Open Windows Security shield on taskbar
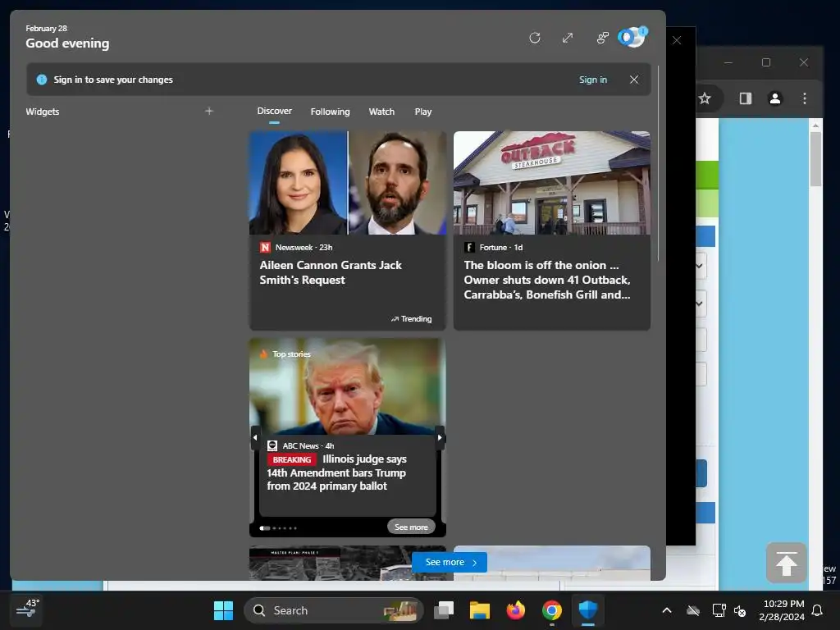 587,610
